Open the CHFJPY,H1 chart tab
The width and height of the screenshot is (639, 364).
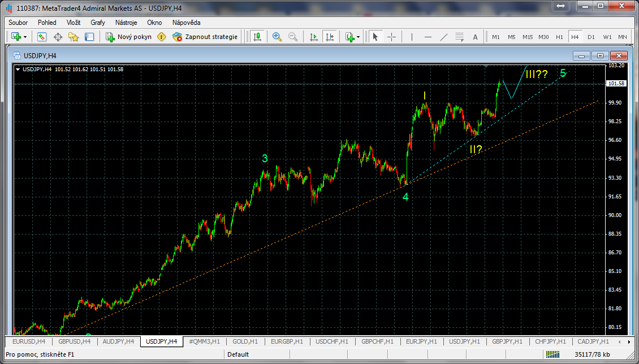click(551, 341)
